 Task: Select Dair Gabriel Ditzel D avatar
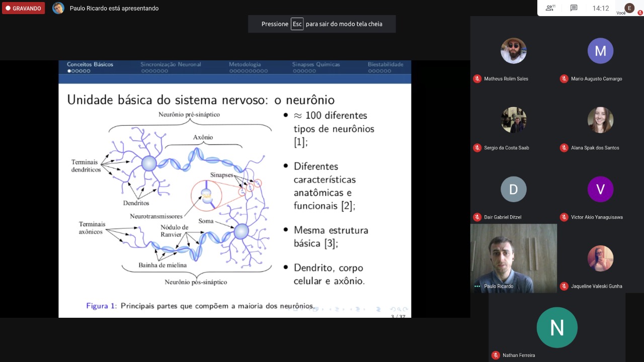point(513,189)
